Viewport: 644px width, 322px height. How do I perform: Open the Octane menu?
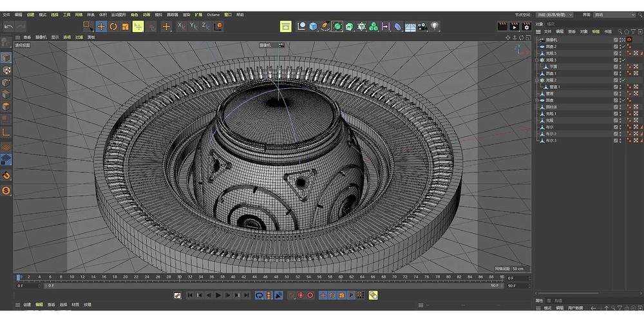pyautogui.click(x=213, y=14)
